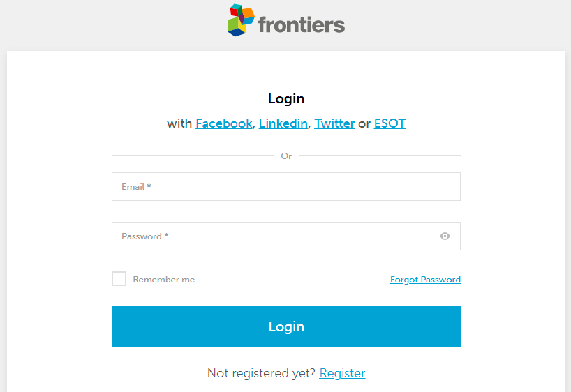This screenshot has width=571, height=392.
Task: Click the gray header area beside logo
Action: tap(454, 24)
